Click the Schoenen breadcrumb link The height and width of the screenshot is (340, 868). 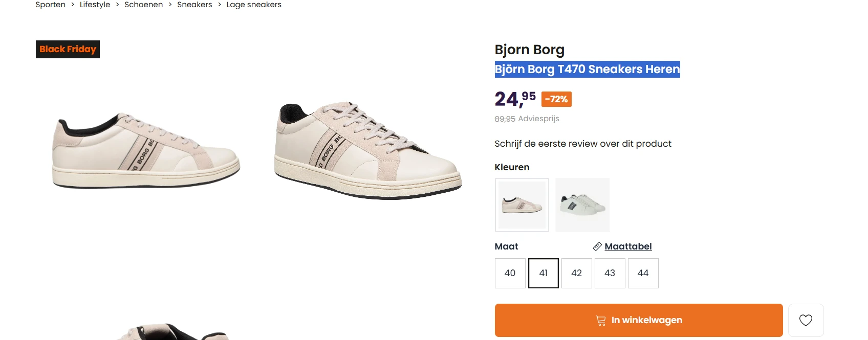click(x=143, y=5)
